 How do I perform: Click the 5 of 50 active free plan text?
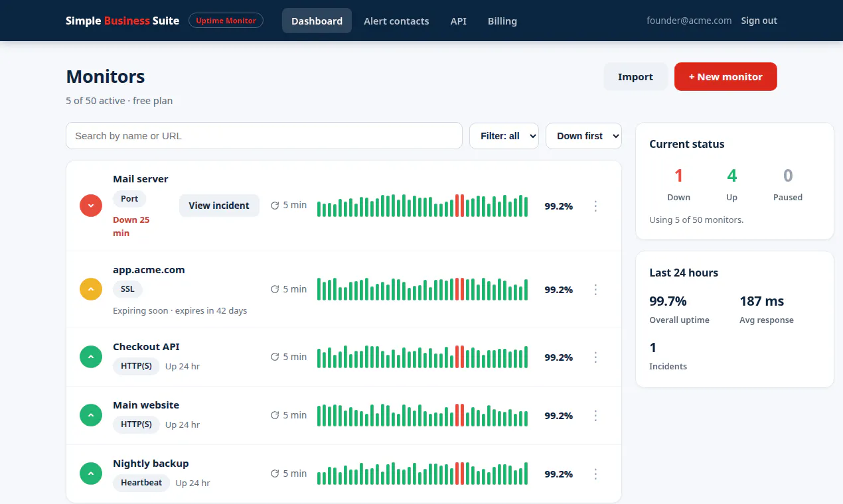tap(119, 101)
